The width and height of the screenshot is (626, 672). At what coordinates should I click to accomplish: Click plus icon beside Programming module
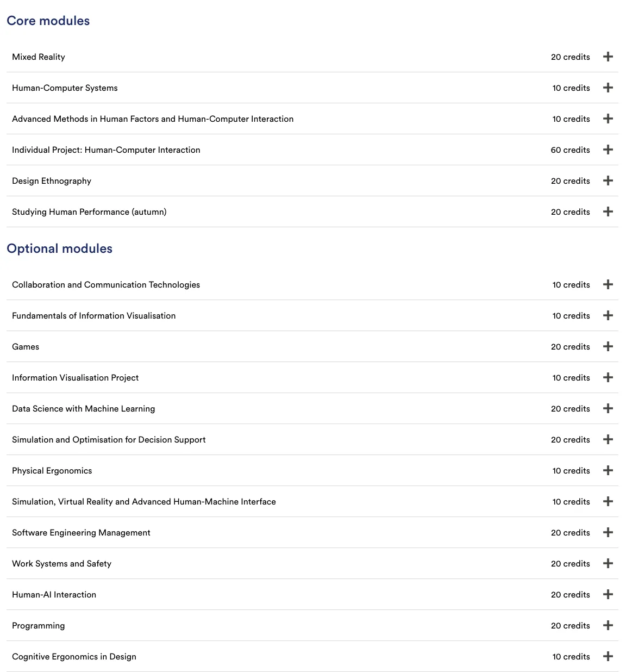(x=608, y=625)
